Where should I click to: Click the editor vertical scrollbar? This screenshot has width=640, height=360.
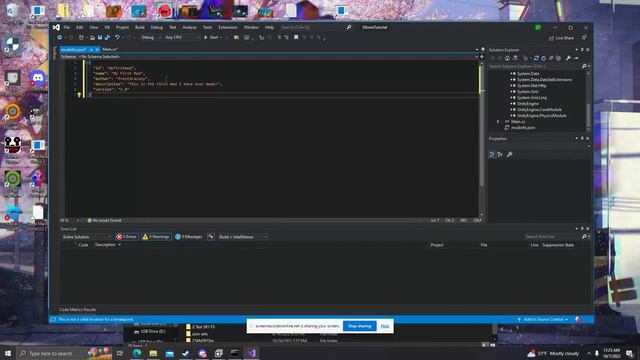click(482, 139)
